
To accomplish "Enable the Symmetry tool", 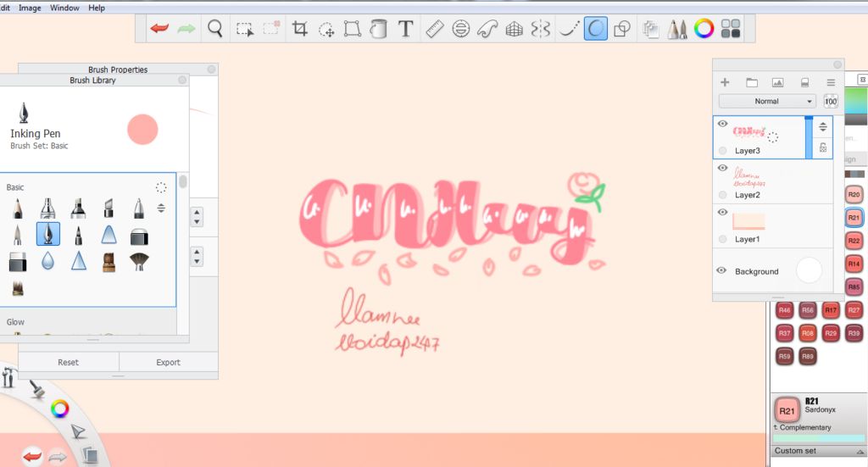I will point(540,29).
